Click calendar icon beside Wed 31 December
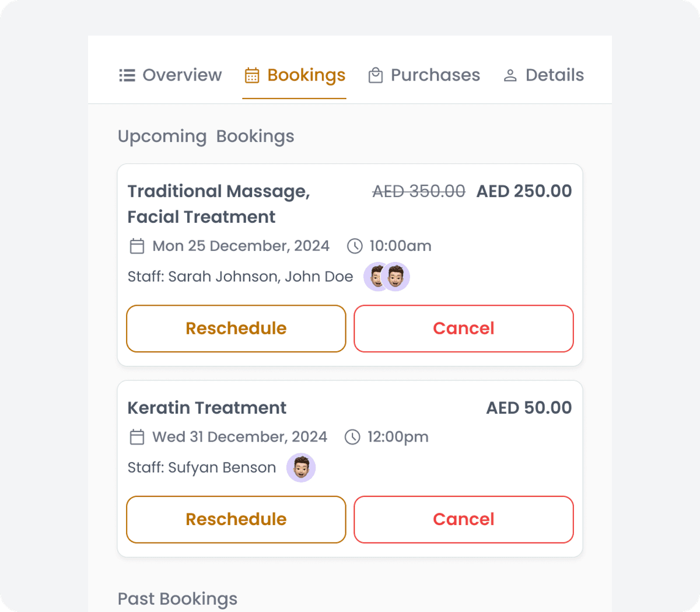The width and height of the screenshot is (700, 612). (x=136, y=437)
